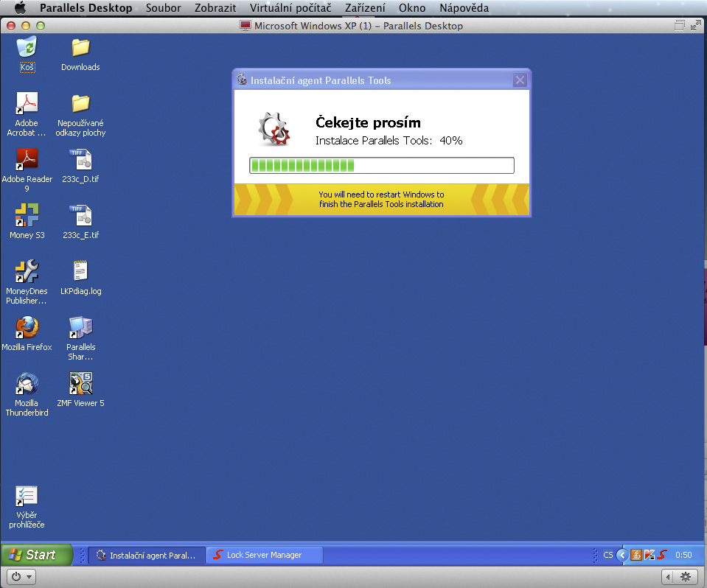The height and width of the screenshot is (588, 707).
Task: Click the Apple menu logo
Action: [x=21, y=7]
